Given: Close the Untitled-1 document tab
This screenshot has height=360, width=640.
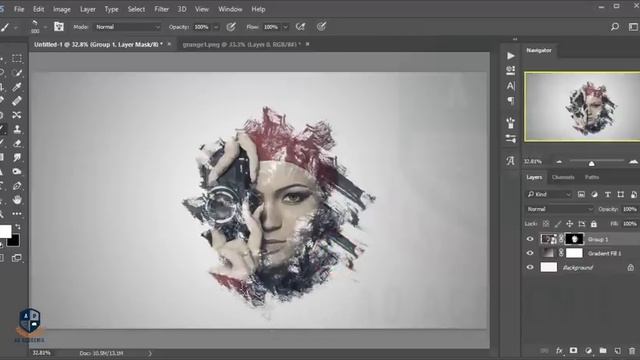Looking at the screenshot, I should click(169, 44).
